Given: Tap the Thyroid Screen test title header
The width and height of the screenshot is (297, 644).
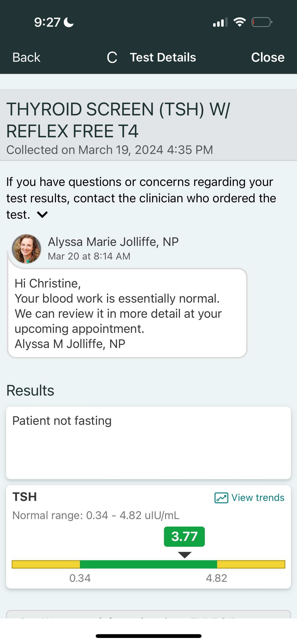Looking at the screenshot, I should pyautogui.click(x=118, y=120).
